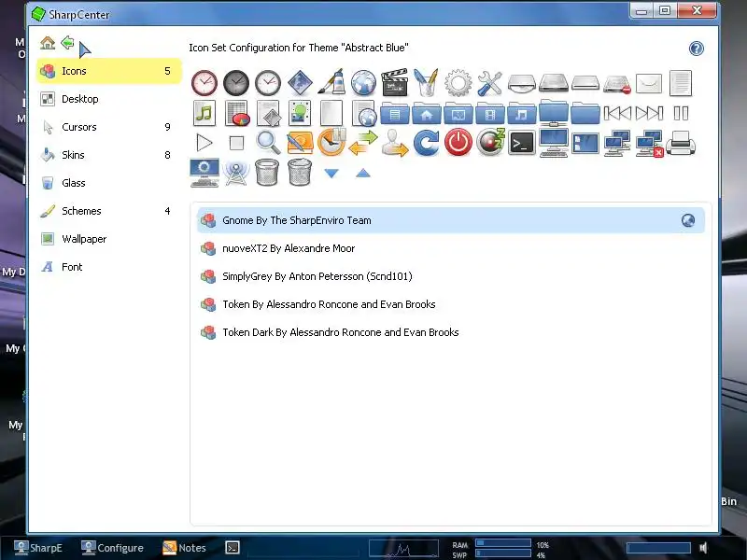Click the film clapperboard icon
Screen dimensions: 747x560
tap(394, 83)
